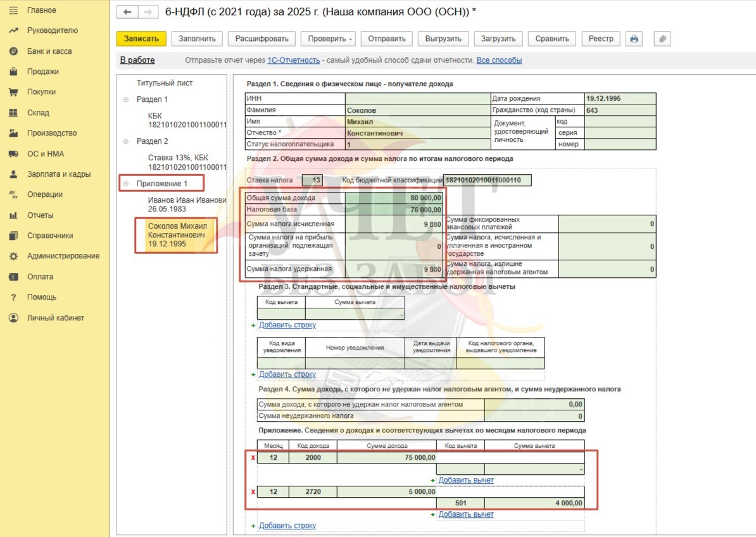Viewport: 756px width, 537px height.
Task: Collapse Раздел 2 tree node
Action: pyautogui.click(x=125, y=142)
